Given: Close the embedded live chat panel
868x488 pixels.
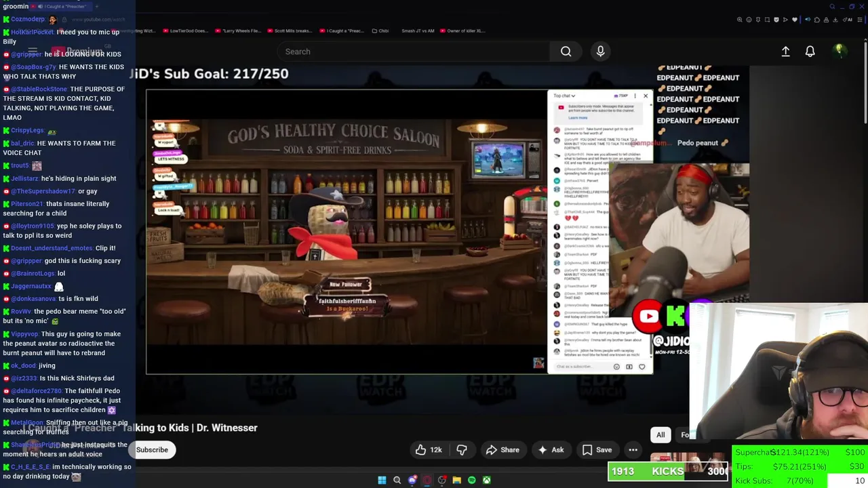Looking at the screenshot, I should pos(646,96).
